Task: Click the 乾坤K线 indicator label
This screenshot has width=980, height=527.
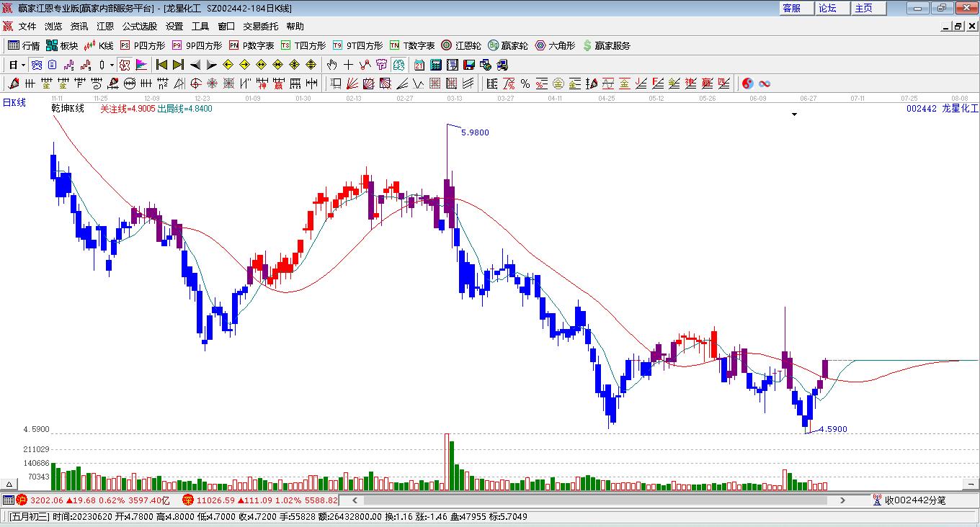Action: tap(68, 109)
